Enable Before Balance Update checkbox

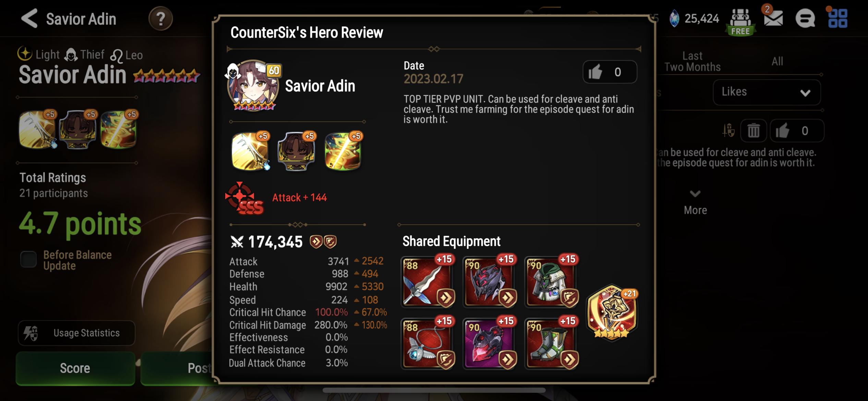click(28, 259)
